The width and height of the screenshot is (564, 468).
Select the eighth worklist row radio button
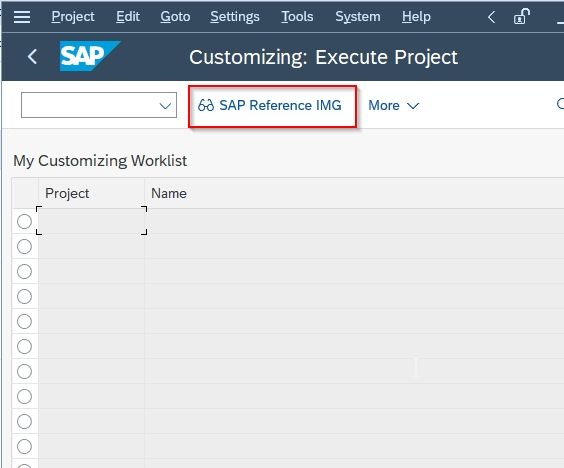(x=24, y=396)
